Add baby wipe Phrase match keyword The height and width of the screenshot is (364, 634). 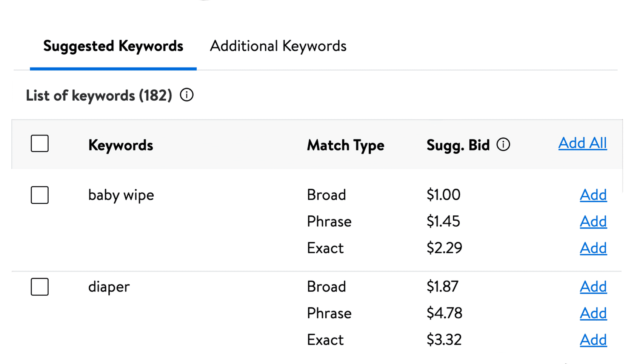(x=593, y=221)
